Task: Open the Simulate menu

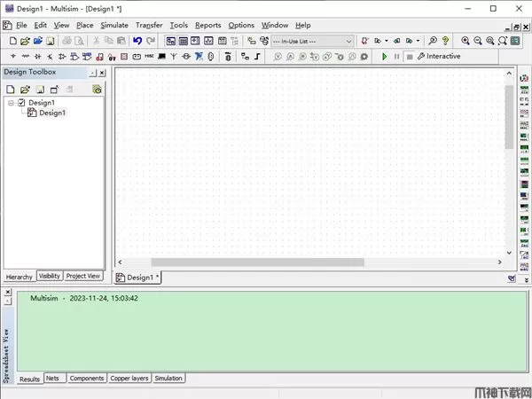Action: tap(114, 26)
